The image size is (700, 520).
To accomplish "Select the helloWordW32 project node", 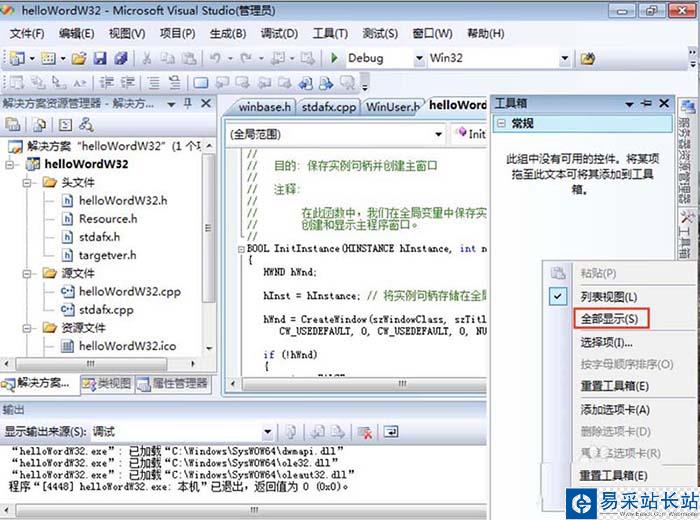I will click(86, 164).
